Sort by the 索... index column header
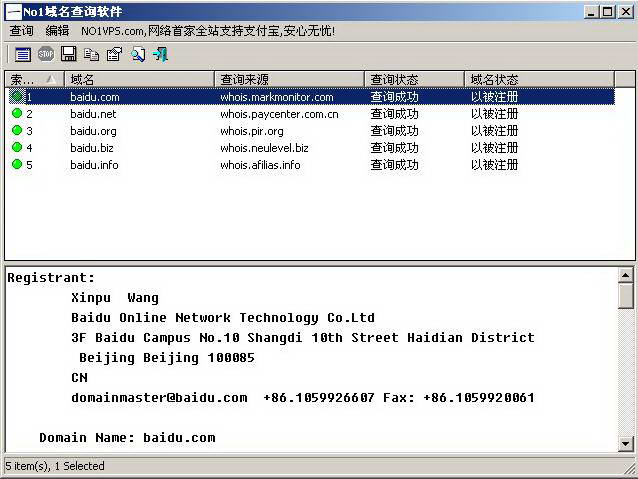 point(34,79)
